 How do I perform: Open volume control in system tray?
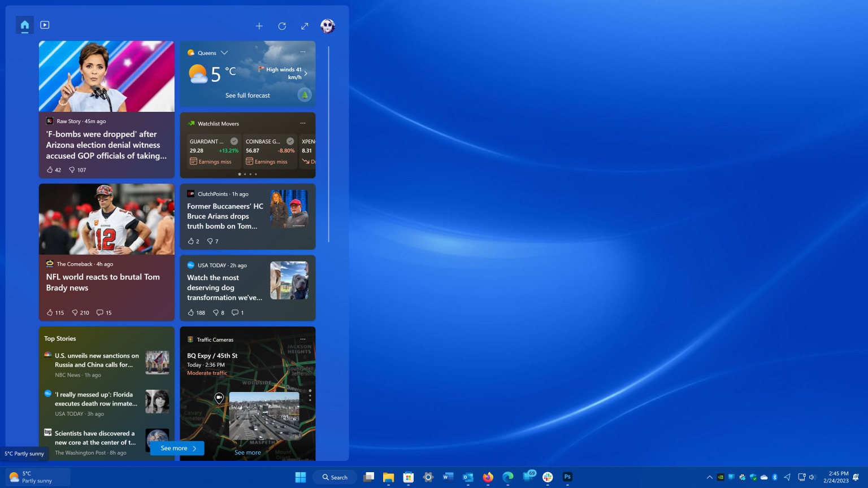pos(813,477)
